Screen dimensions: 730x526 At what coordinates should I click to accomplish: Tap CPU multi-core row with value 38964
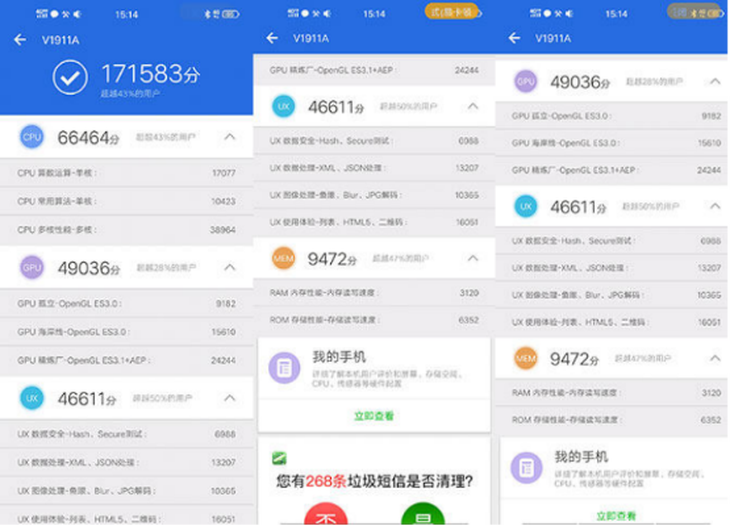point(127,230)
